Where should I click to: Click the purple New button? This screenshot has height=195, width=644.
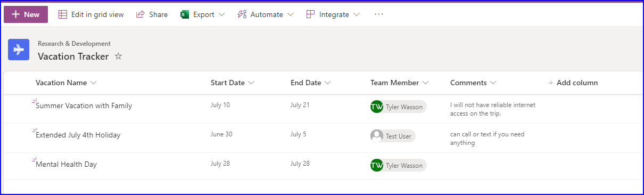click(x=26, y=14)
